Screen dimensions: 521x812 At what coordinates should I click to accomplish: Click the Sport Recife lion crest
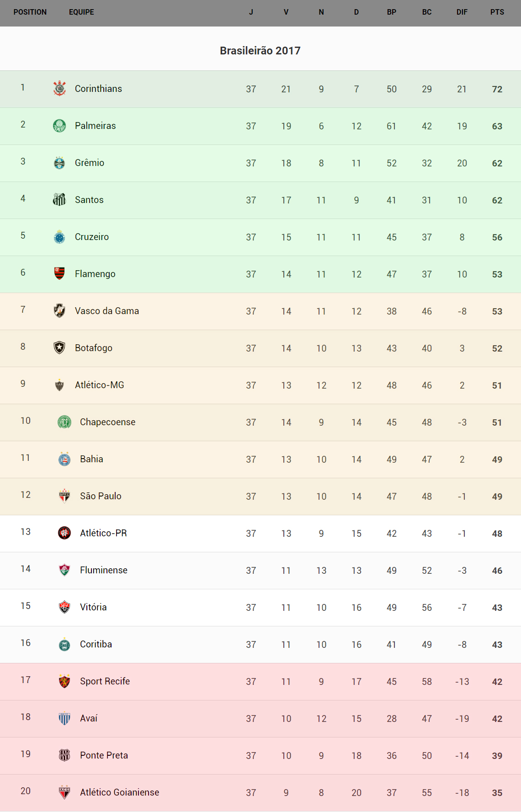[x=64, y=681]
